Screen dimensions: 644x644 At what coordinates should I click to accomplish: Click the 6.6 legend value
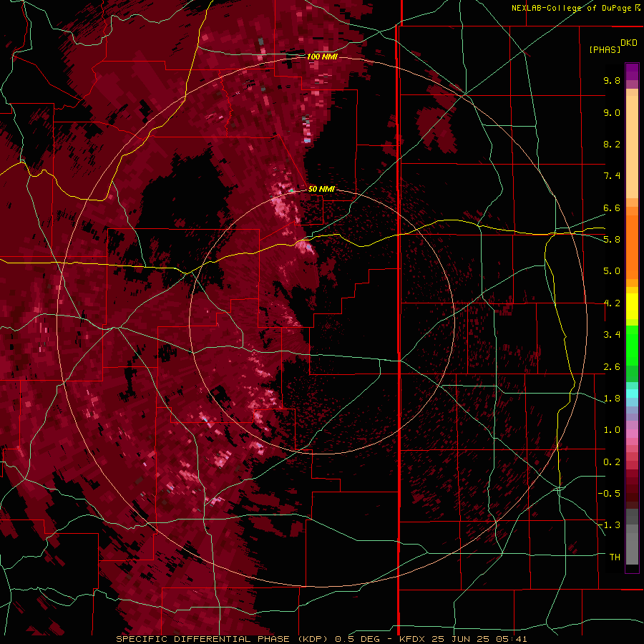tap(612, 208)
